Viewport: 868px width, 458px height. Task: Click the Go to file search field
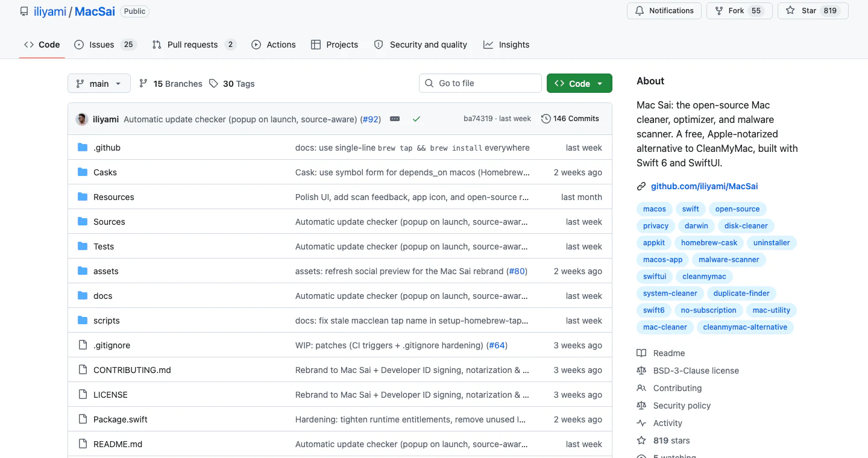(x=480, y=83)
